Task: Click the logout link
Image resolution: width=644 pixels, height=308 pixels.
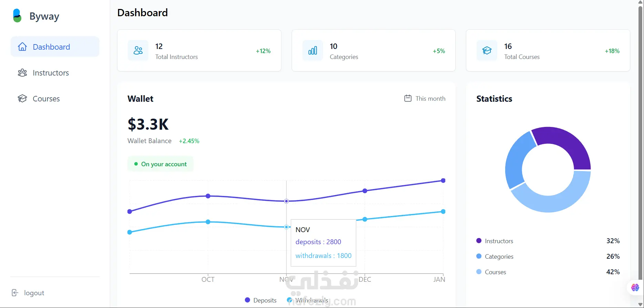Action: pyautogui.click(x=34, y=293)
